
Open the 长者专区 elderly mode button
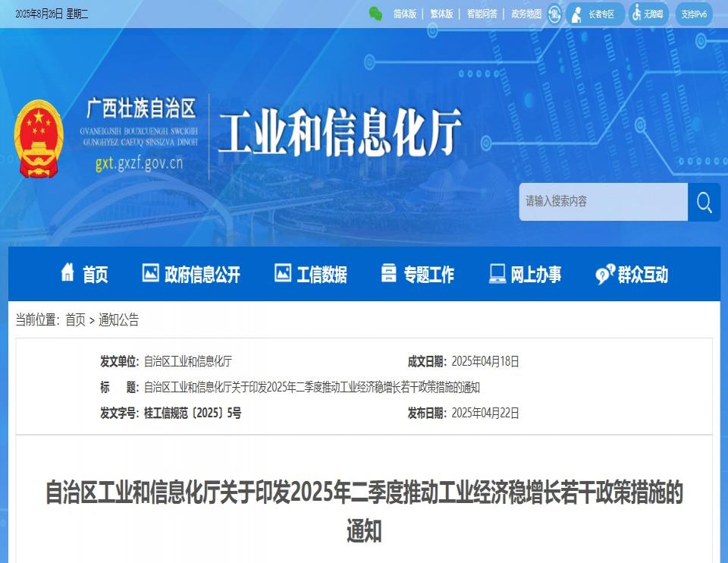coord(595,14)
